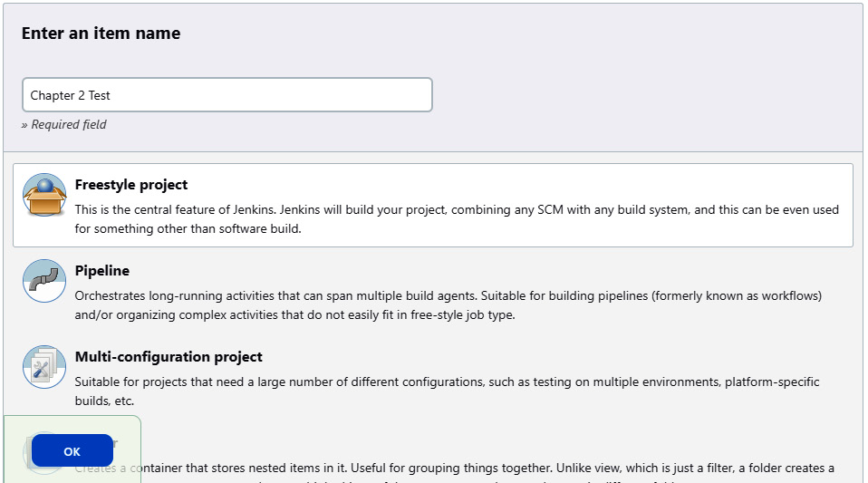Click the Pipeline description about build agents
The width and height of the screenshot is (868, 483).
[x=448, y=304]
